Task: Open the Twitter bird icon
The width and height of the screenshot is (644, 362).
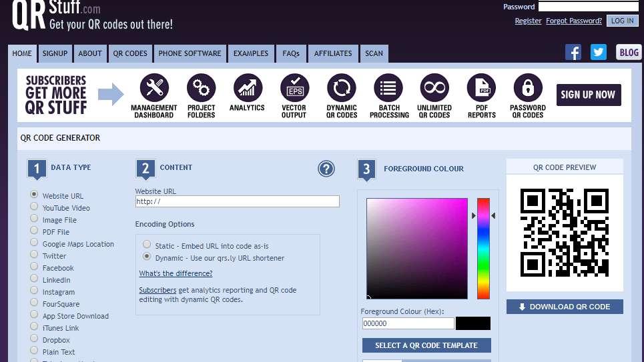Action: (x=599, y=52)
